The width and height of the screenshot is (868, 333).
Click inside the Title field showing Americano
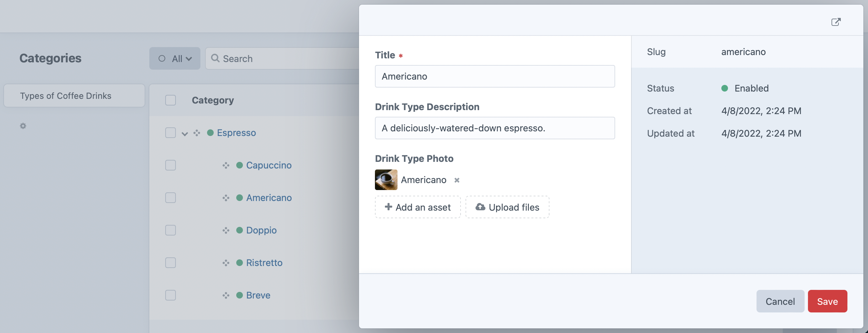point(494,76)
